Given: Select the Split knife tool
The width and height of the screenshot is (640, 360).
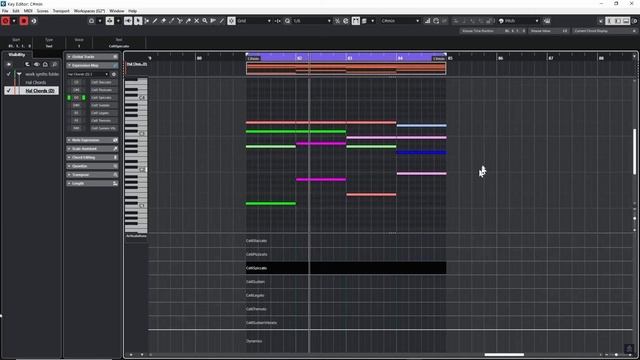Looking at the screenshot, I should pos(180,21).
